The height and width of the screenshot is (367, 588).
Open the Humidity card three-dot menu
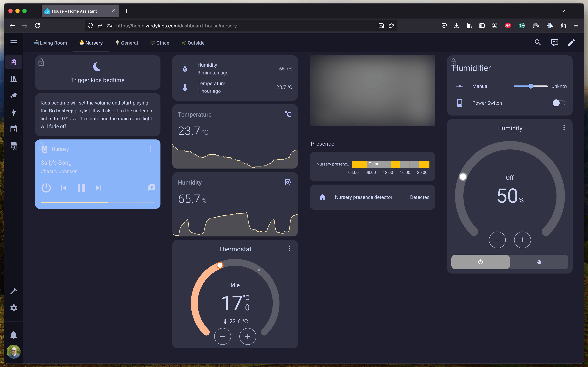pos(564,127)
